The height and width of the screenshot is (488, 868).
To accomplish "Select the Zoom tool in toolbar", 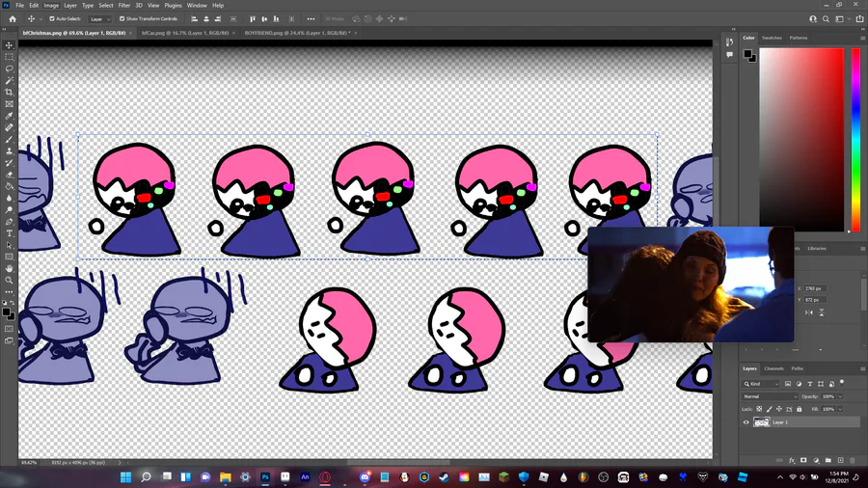I will (x=9, y=280).
